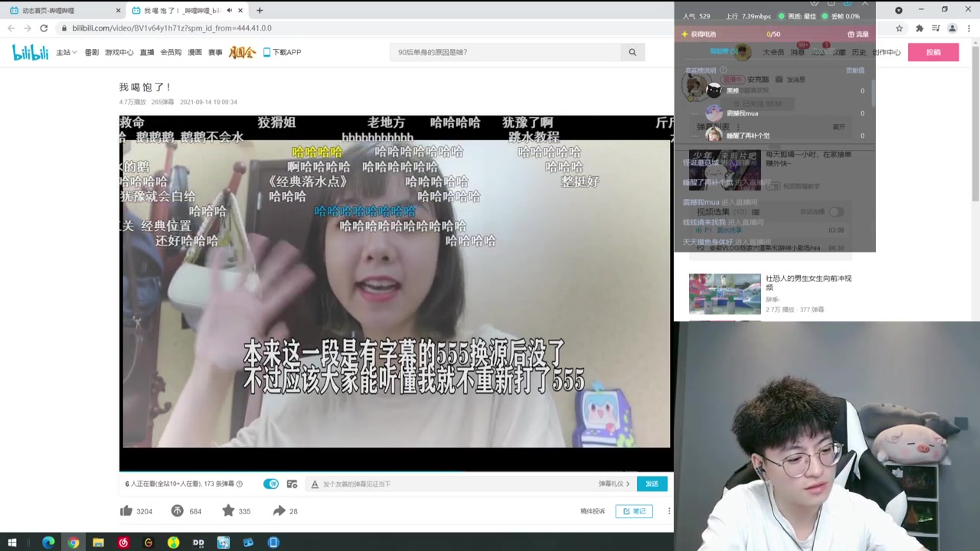The width and height of the screenshot is (980, 551).
Task: Close the 动态首页 browser tab
Action: coord(118,11)
